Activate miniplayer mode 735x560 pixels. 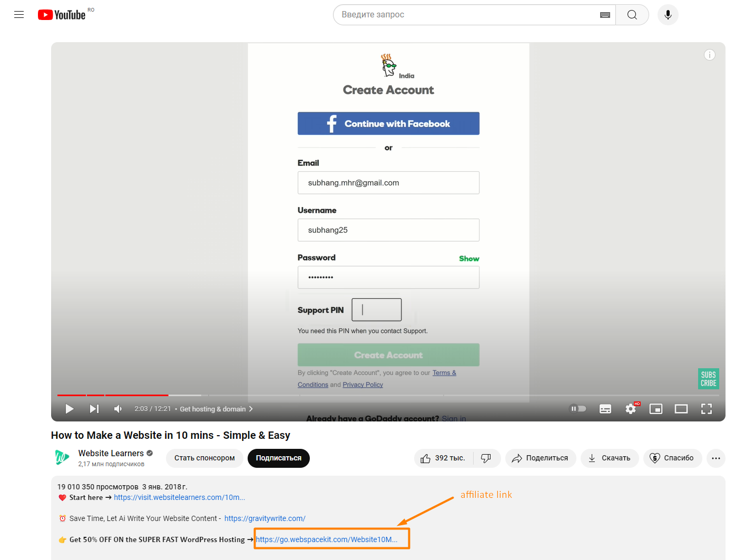(655, 408)
